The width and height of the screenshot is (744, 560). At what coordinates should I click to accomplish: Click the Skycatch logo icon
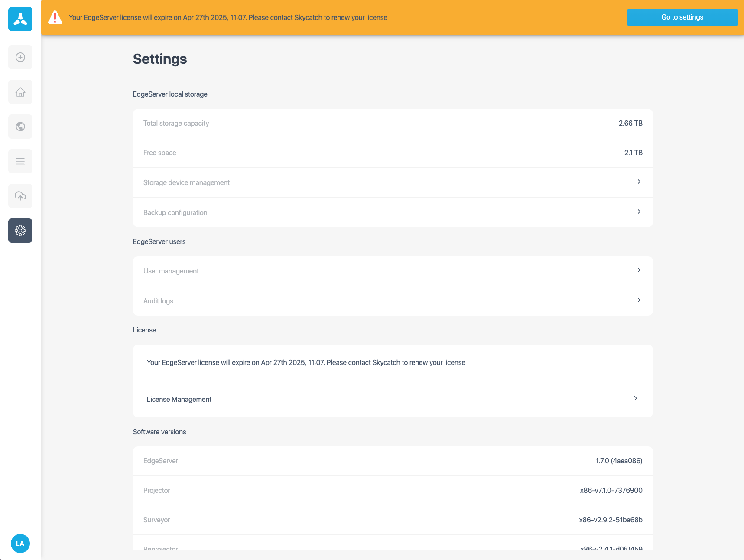[x=20, y=19]
